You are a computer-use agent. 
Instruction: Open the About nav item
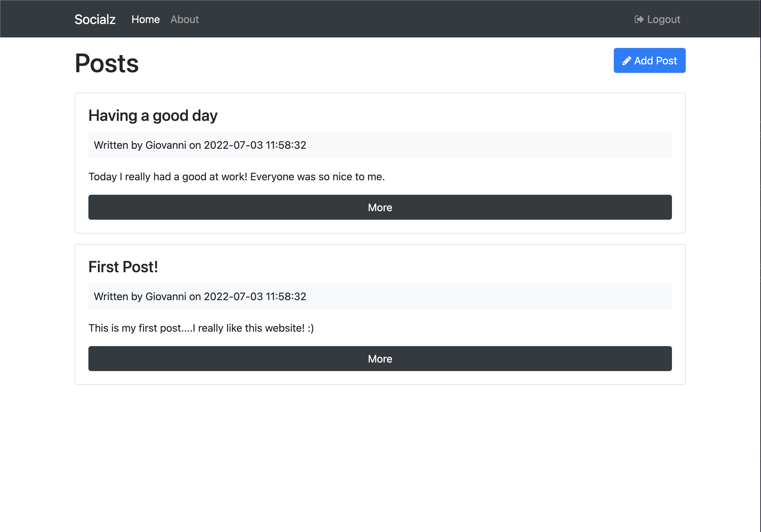[185, 20]
